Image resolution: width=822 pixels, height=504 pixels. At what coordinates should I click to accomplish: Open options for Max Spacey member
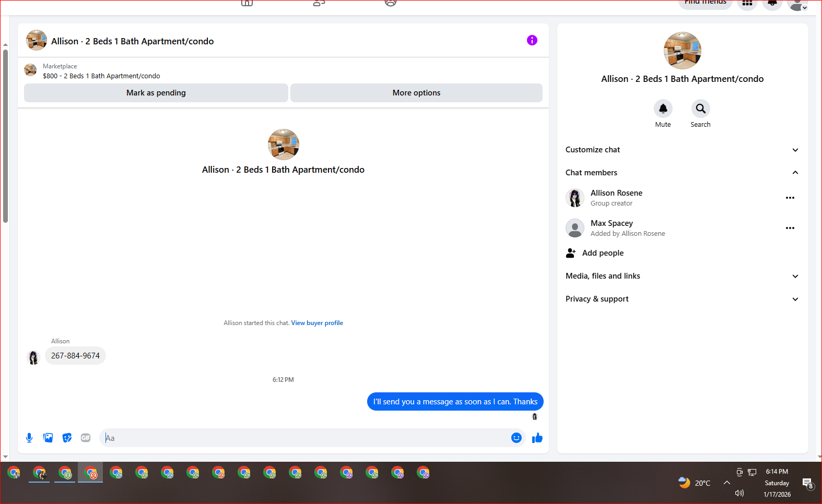[790, 228]
